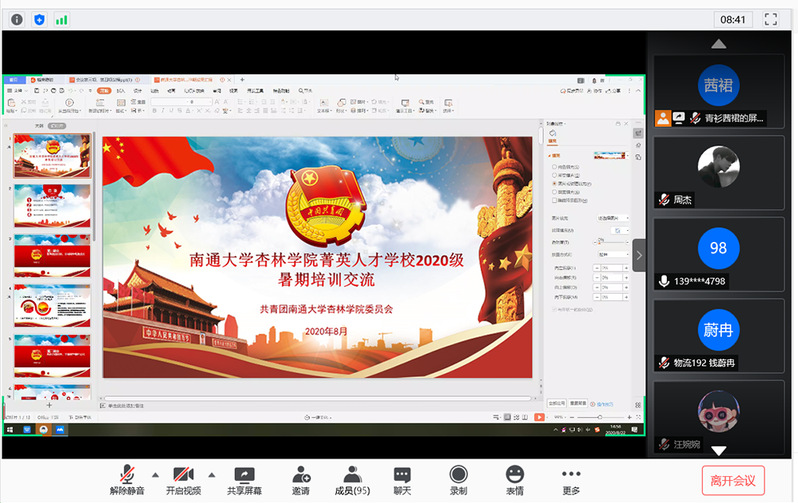Enter fullscreen mode using top-right icon
Viewport: 798px width, 503px height.
point(771,18)
